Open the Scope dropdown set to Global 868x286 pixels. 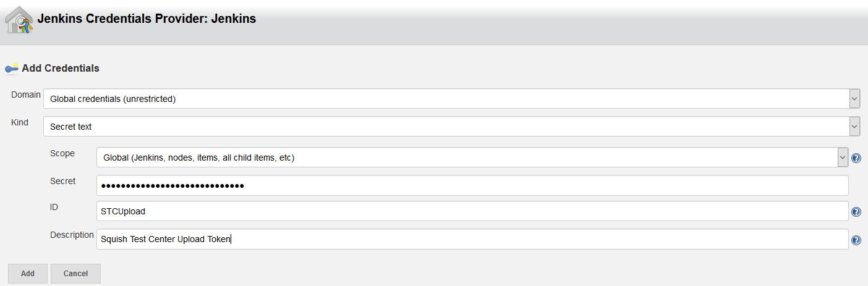(472, 158)
